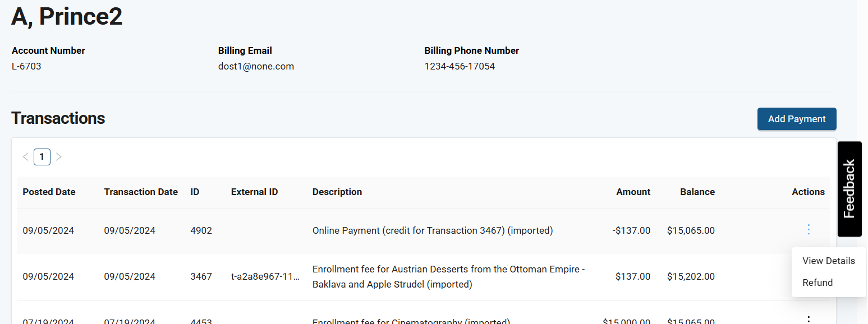The width and height of the screenshot is (868, 324).
Task: Click the Online Payment transaction description
Action: tap(432, 230)
